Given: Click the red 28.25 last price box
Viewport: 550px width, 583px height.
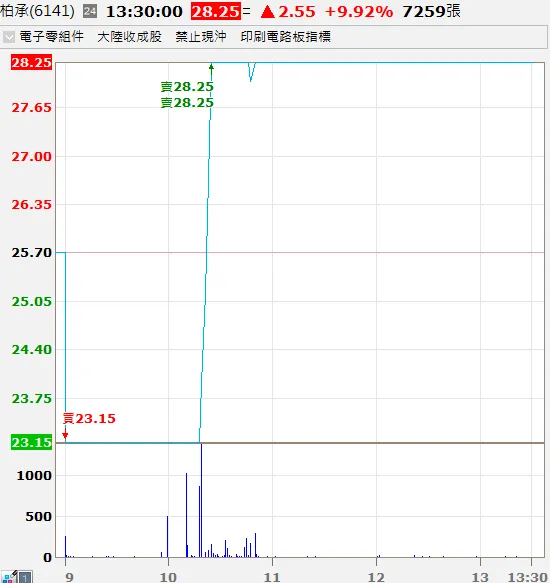Looking at the screenshot, I should (x=216, y=12).
